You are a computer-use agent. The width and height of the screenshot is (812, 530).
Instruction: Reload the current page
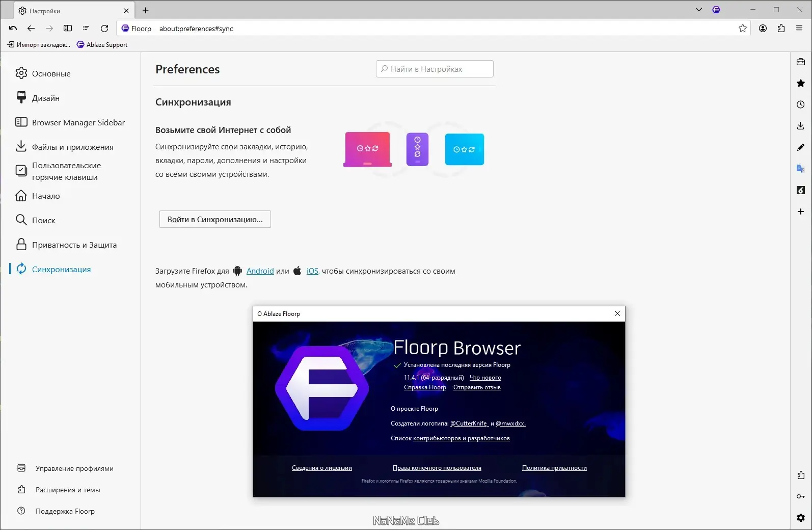point(104,29)
